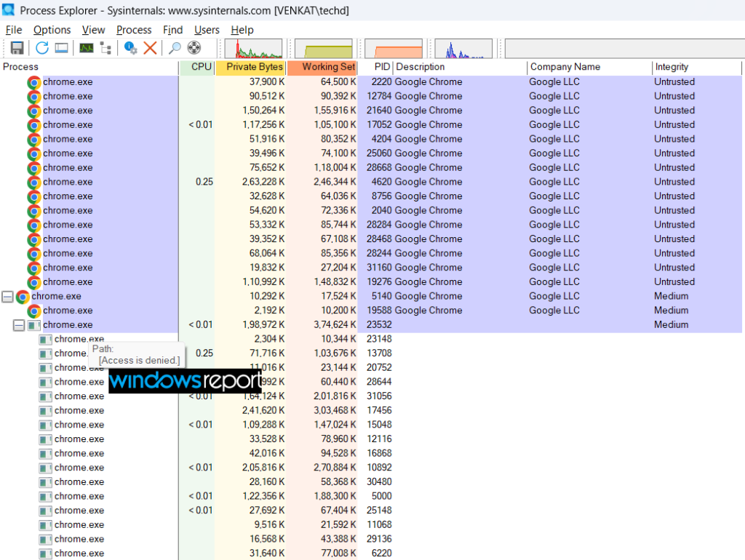
Task: Collapse the chrome.exe PID 23532 tree node
Action: point(18,325)
